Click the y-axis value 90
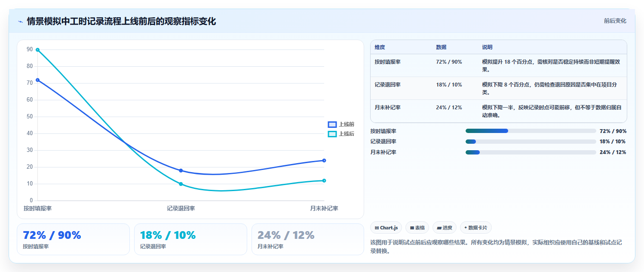644x272 pixels. 30,49
